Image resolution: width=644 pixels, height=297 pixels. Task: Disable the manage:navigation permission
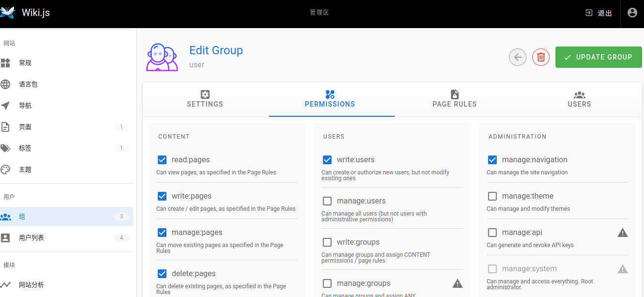[492, 159]
